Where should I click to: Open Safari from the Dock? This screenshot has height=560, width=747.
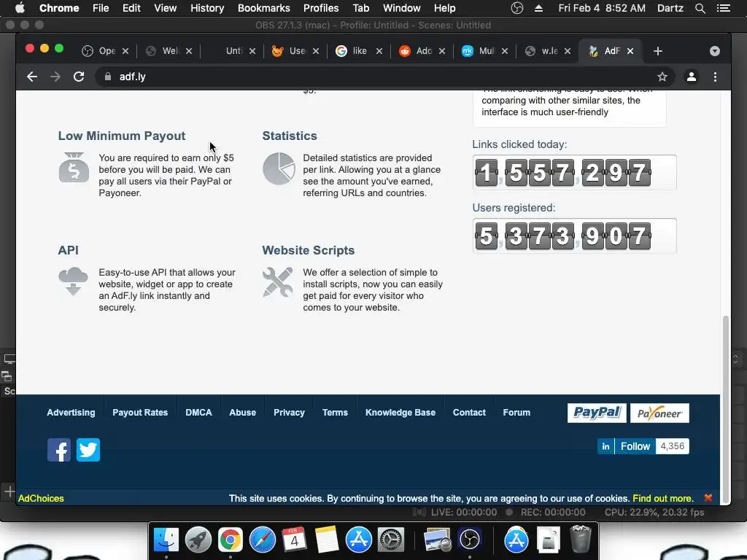coord(263,540)
